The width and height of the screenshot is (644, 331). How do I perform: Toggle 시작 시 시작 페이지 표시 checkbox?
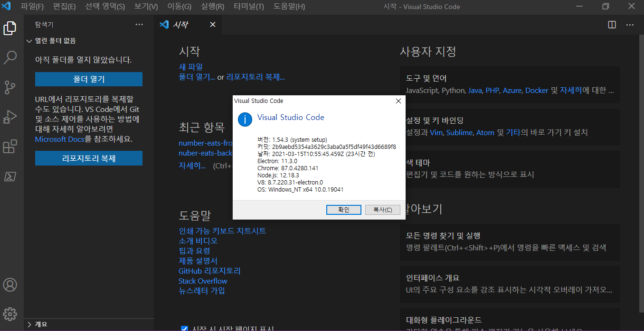click(x=185, y=328)
